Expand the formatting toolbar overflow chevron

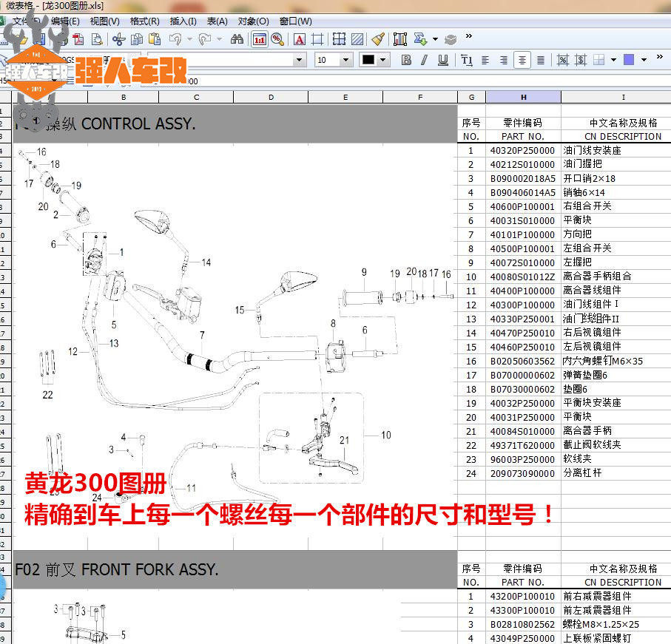(659, 56)
